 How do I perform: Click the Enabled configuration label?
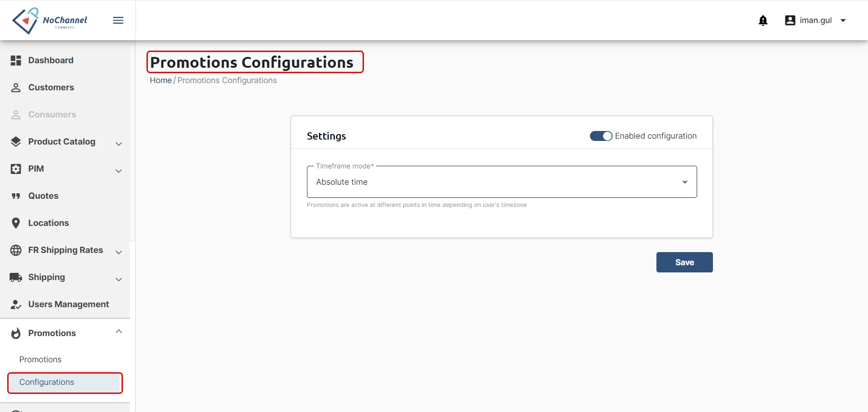point(656,136)
